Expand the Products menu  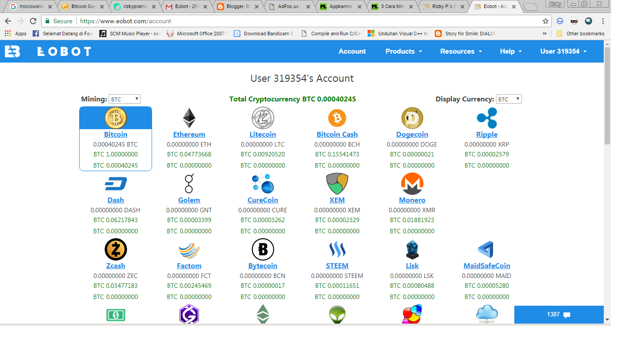pos(404,51)
